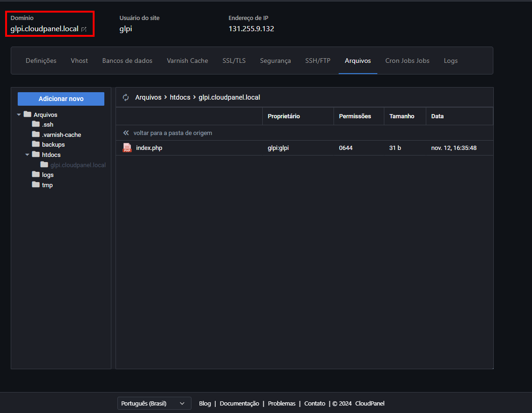This screenshot has width=532, height=413.
Task: Click the Tamanho column header
Action: [402, 116]
